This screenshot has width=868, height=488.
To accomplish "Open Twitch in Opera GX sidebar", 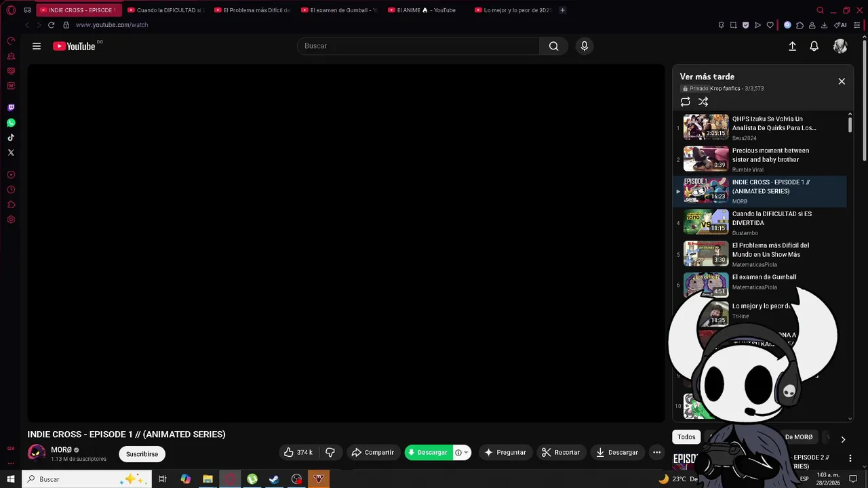I will click(11, 108).
